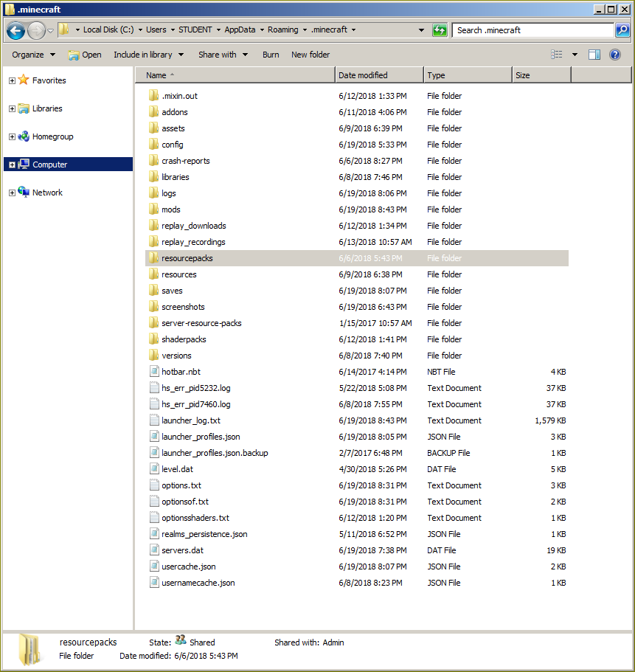The image size is (635, 672).
Task: Select the screenshots folder icon
Action: point(154,307)
